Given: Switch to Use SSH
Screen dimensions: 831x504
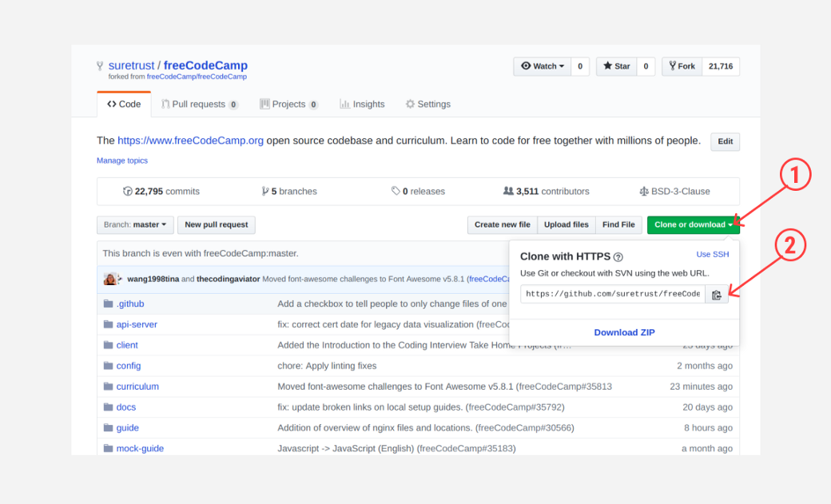Looking at the screenshot, I should pos(712,254).
